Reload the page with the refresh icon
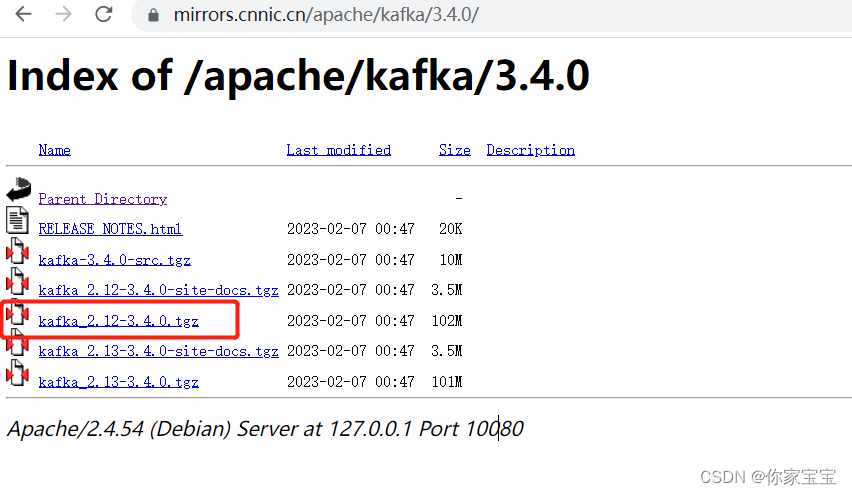 [x=103, y=14]
